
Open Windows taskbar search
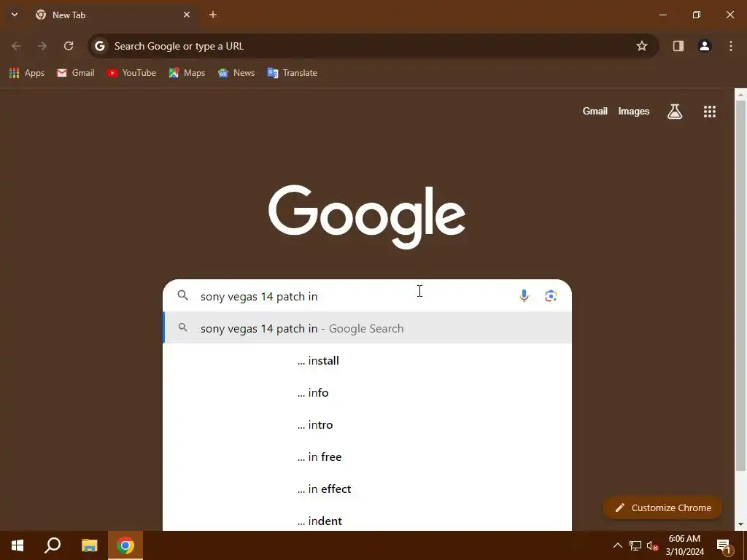coord(53,545)
